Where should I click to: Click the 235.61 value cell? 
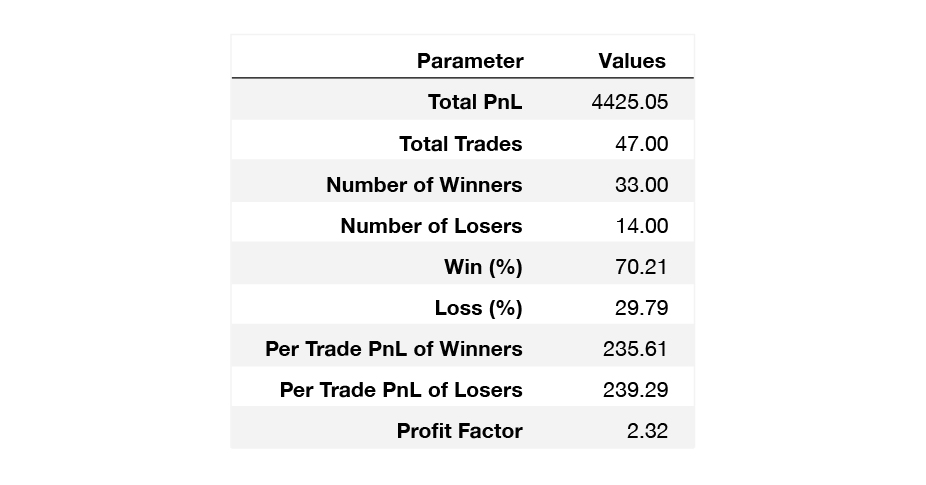(635, 349)
